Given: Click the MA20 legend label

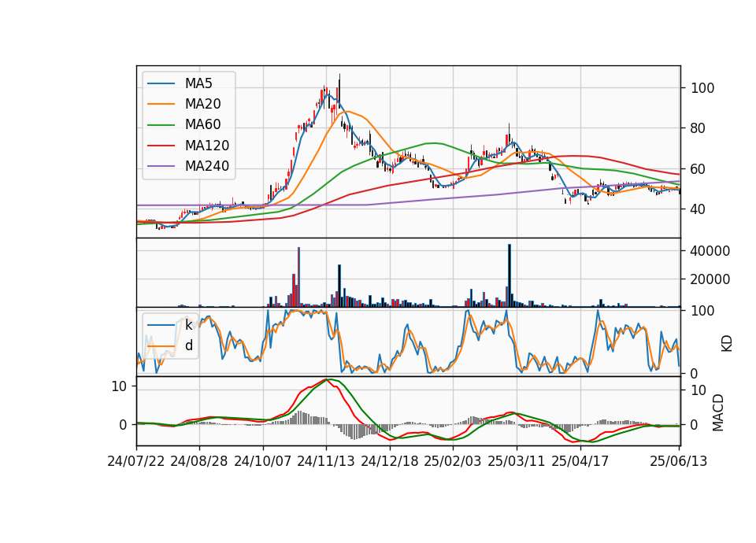Looking at the screenshot, I should click(x=202, y=104).
